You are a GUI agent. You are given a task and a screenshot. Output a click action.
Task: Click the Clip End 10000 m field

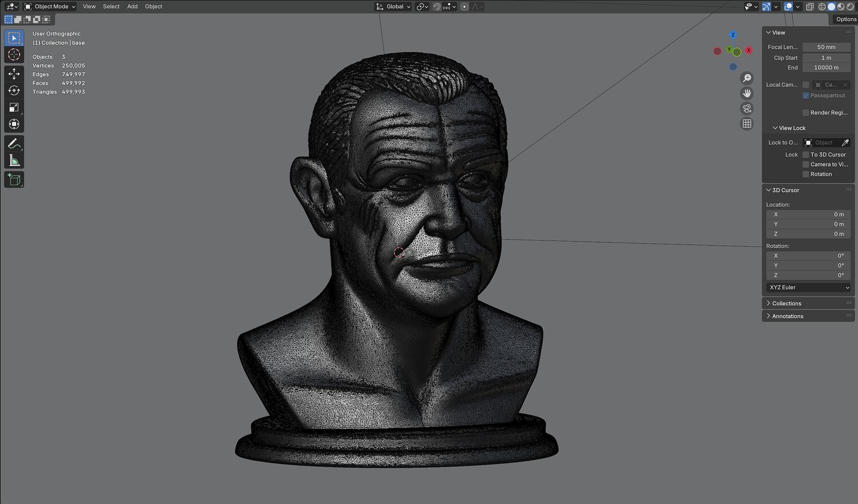click(x=827, y=68)
